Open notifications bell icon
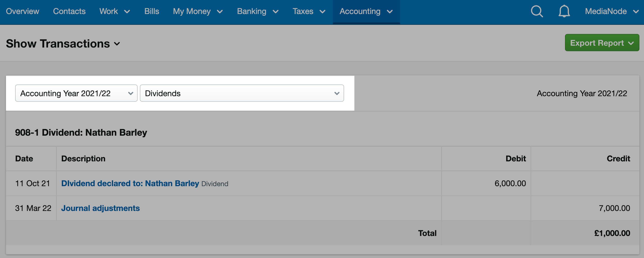This screenshot has width=644, height=258. click(564, 11)
